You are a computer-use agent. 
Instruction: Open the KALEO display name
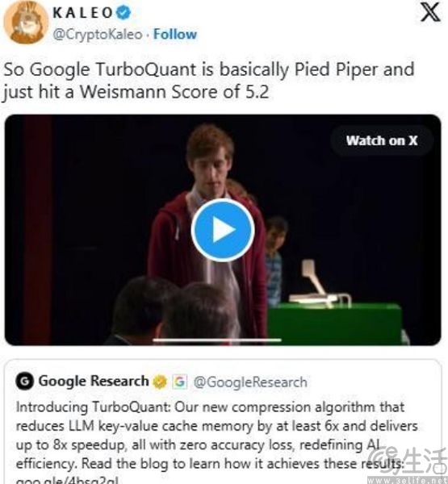click(82, 13)
